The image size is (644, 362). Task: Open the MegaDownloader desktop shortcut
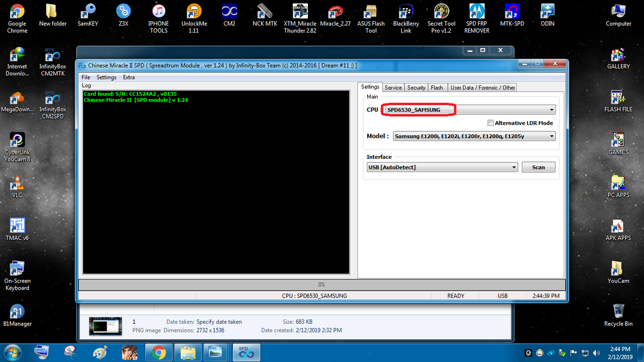tap(17, 101)
